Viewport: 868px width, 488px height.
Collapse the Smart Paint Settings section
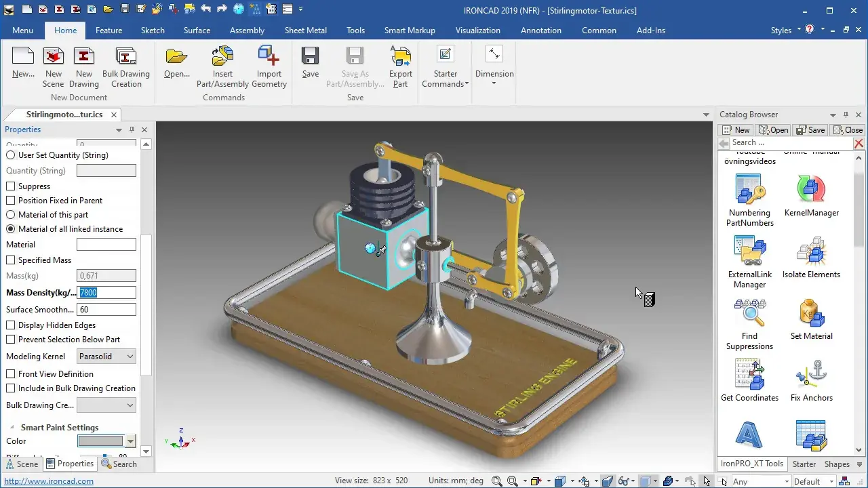point(12,428)
